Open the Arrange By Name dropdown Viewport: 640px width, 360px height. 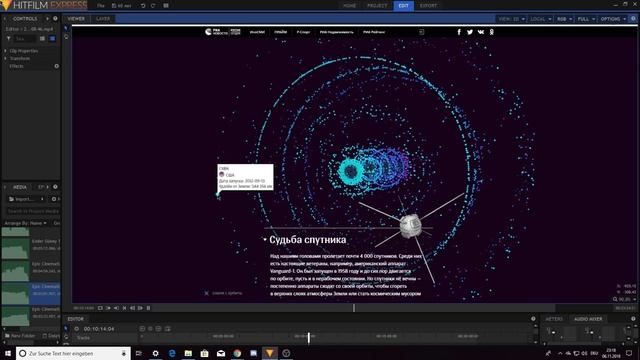coord(25,223)
